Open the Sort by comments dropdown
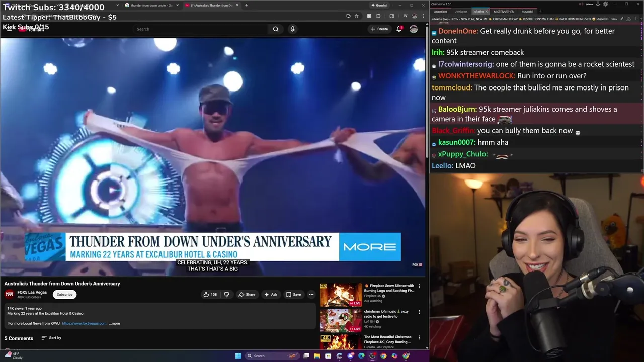The width and height of the screenshot is (644, 362). [51, 338]
